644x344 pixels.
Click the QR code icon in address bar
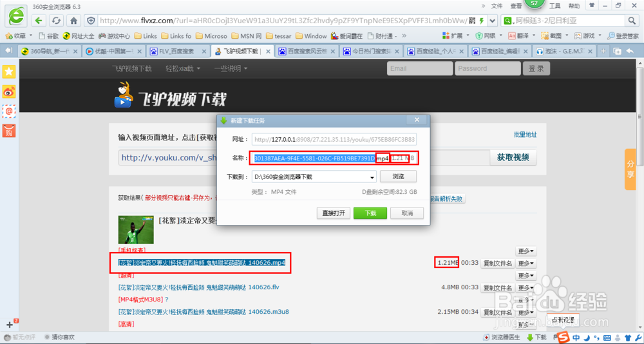point(472,20)
